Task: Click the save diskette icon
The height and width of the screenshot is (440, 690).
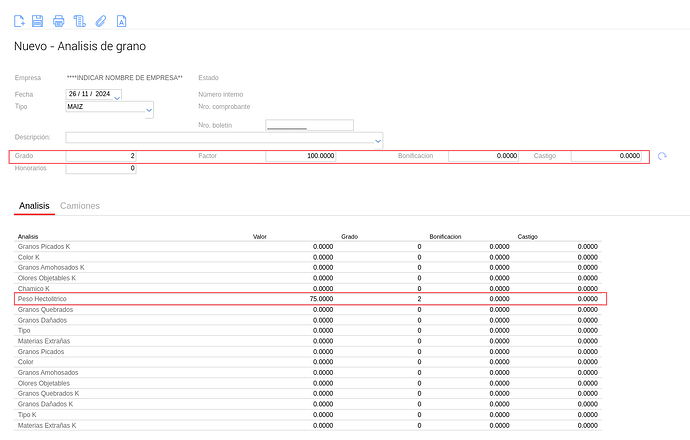Action: pos(38,20)
